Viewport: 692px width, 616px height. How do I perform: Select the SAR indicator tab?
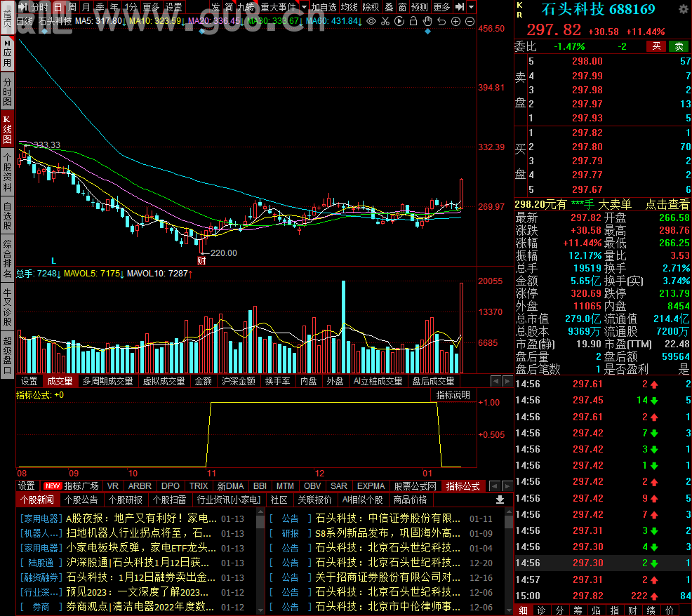339,486
